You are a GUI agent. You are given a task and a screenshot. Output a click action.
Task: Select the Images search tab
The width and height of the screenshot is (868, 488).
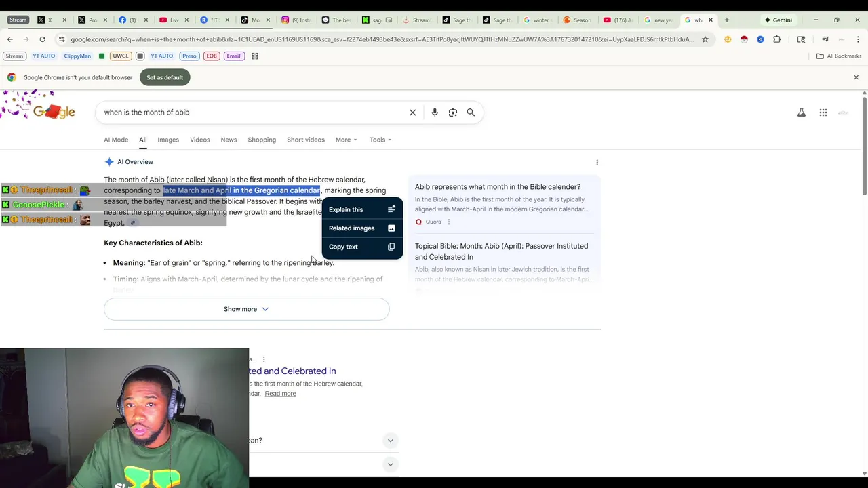click(x=168, y=140)
